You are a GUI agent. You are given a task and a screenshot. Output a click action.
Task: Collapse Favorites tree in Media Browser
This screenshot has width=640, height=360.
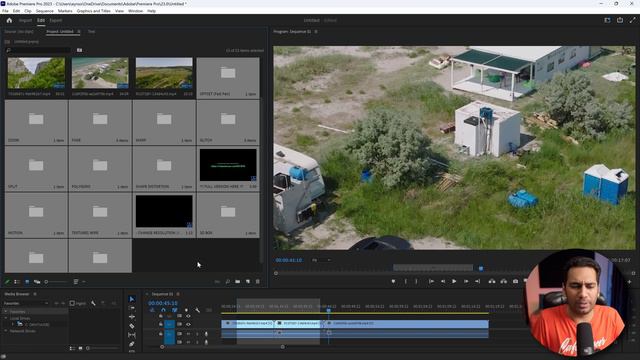[x=6, y=312]
